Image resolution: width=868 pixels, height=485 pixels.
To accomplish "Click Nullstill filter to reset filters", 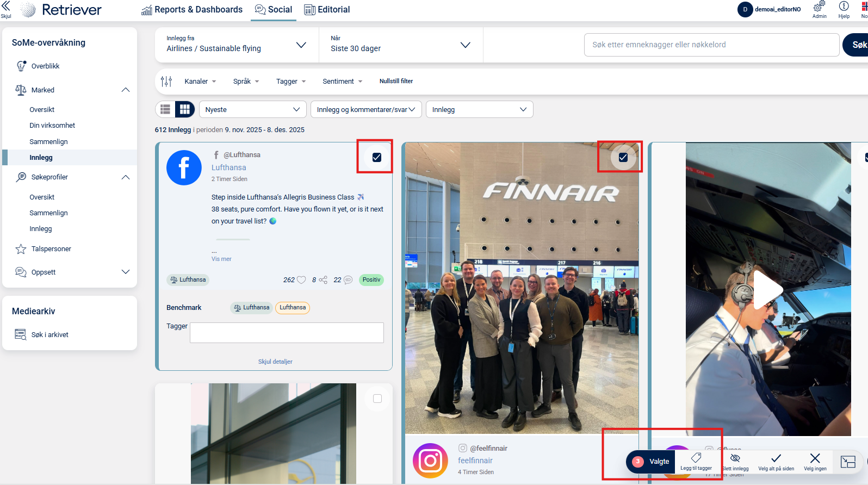I will coord(396,81).
